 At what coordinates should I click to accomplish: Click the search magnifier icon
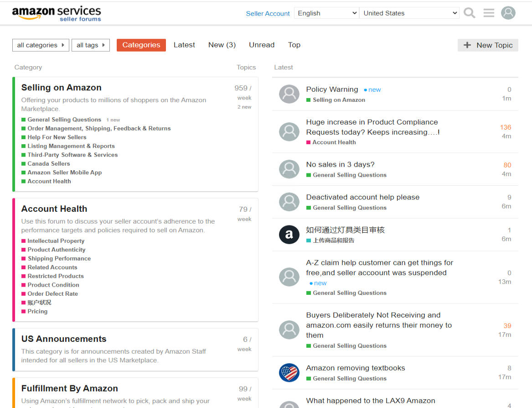469,13
